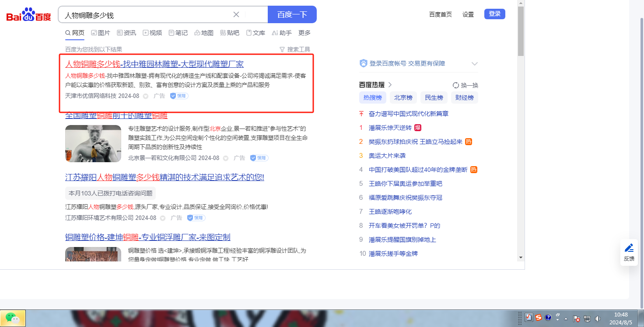The width and height of the screenshot is (644, 327).
Task: Click the 热 badge beside 樊振东扔球拍庆祝
Action: [x=469, y=142]
